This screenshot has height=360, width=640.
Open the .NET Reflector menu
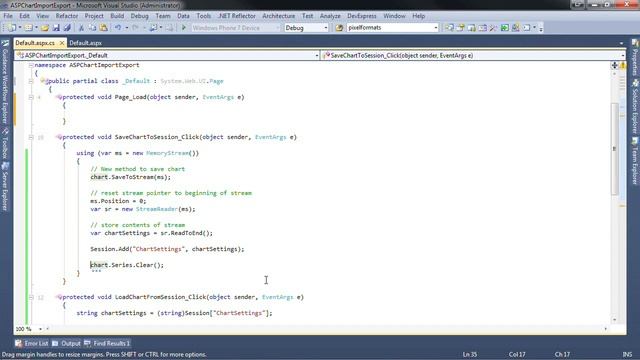(x=236, y=16)
